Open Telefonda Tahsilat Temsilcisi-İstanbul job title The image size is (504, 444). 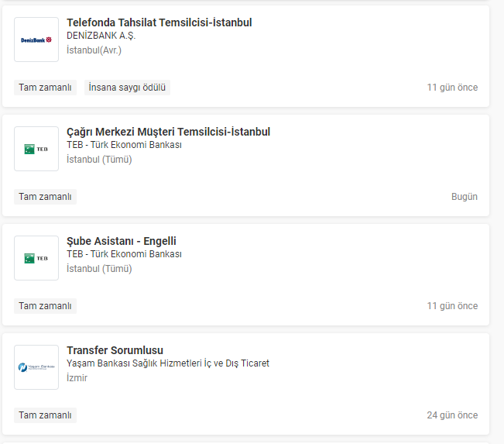tap(159, 22)
